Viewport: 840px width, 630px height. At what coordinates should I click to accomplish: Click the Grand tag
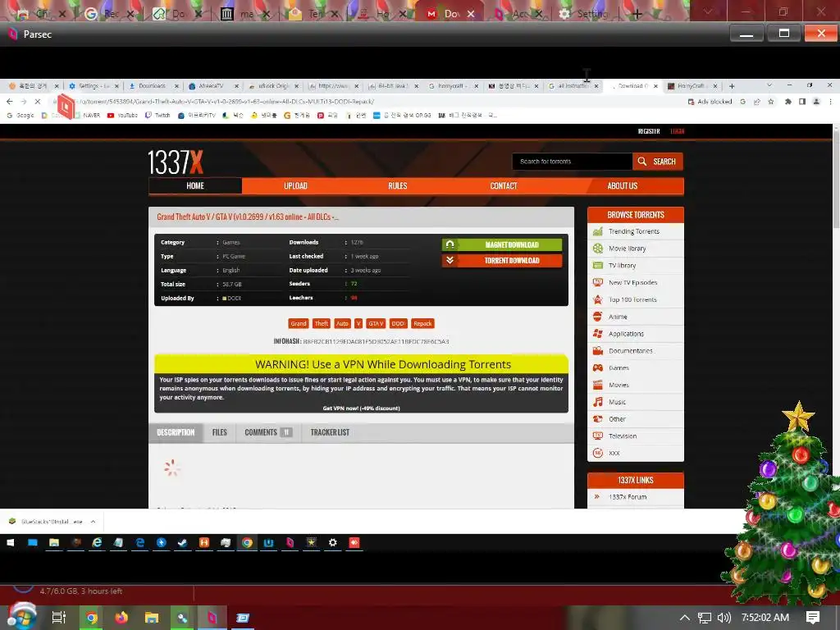[299, 323]
